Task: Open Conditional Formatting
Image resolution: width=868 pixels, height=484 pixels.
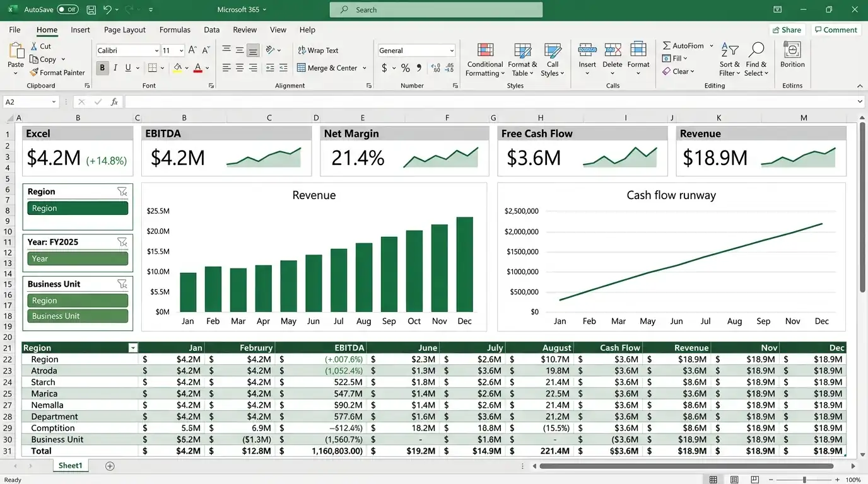Action: [x=485, y=60]
